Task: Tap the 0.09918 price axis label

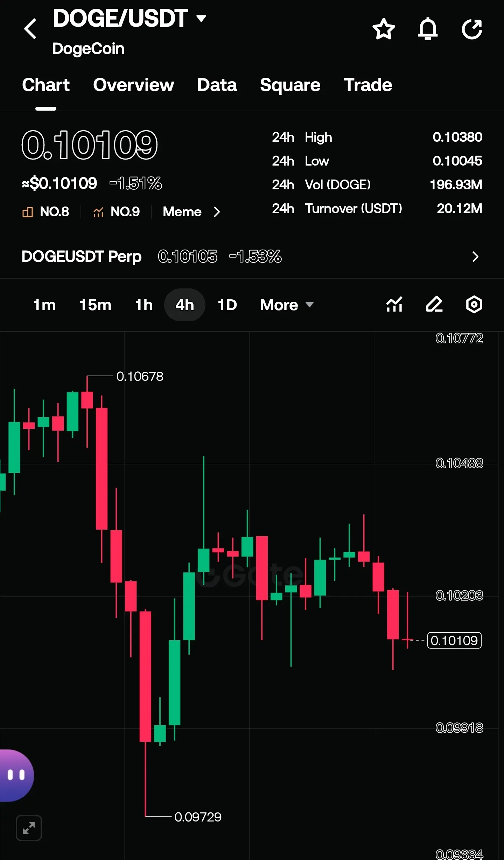Action: pyautogui.click(x=459, y=728)
